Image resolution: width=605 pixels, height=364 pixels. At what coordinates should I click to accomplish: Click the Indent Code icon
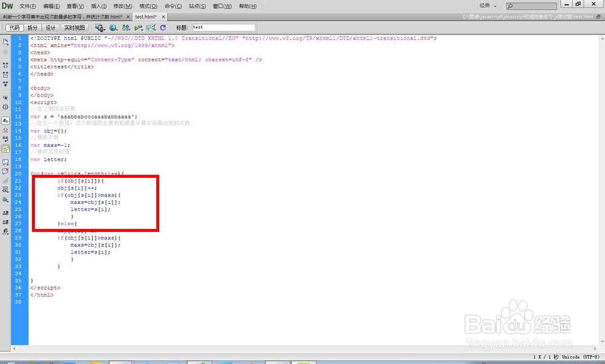pyautogui.click(x=5, y=213)
